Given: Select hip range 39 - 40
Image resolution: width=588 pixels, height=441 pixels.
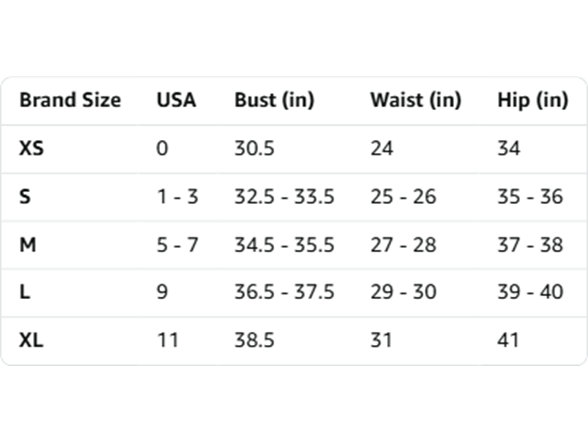Looking at the screenshot, I should [x=530, y=292].
